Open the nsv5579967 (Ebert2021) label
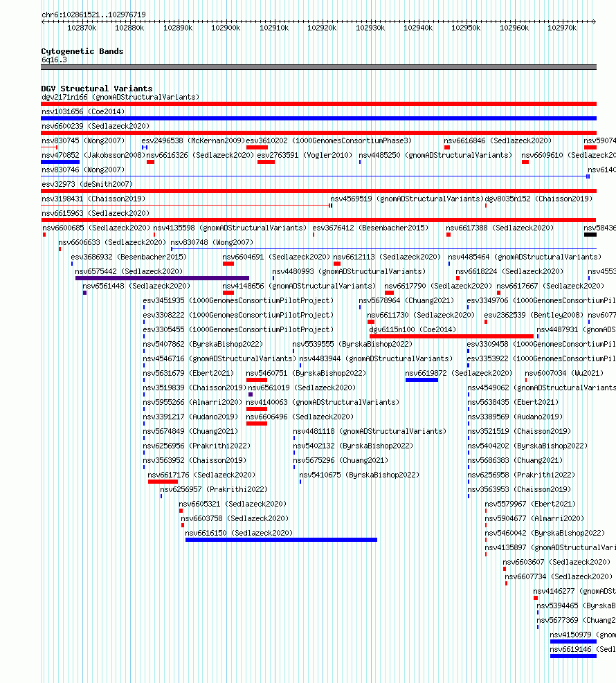The image size is (616, 683). [x=530, y=504]
